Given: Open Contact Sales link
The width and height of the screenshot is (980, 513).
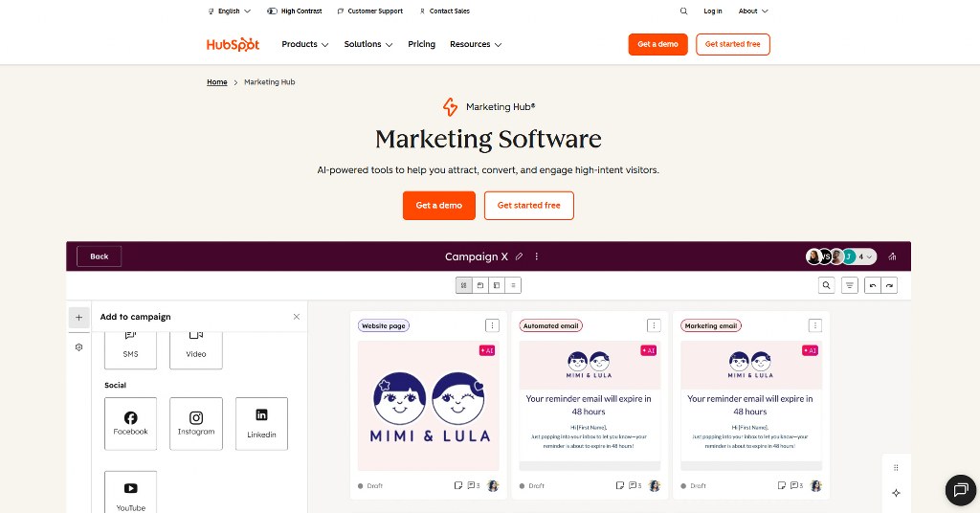Looking at the screenshot, I should click(x=444, y=11).
